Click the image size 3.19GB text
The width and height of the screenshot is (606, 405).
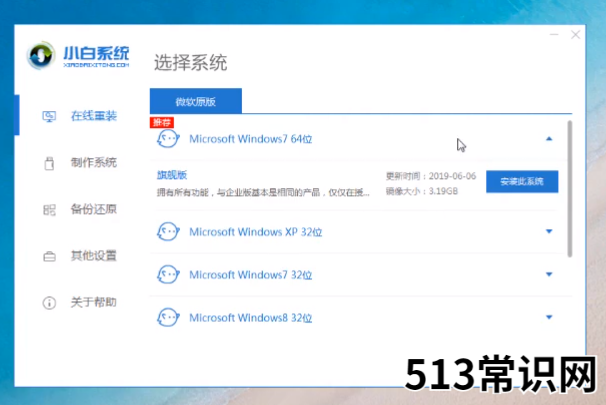422,191
